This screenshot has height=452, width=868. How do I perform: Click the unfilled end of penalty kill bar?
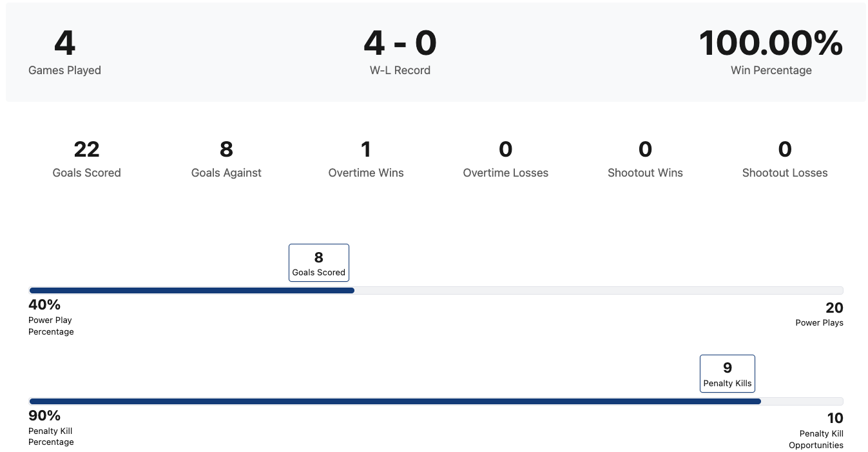pos(802,402)
